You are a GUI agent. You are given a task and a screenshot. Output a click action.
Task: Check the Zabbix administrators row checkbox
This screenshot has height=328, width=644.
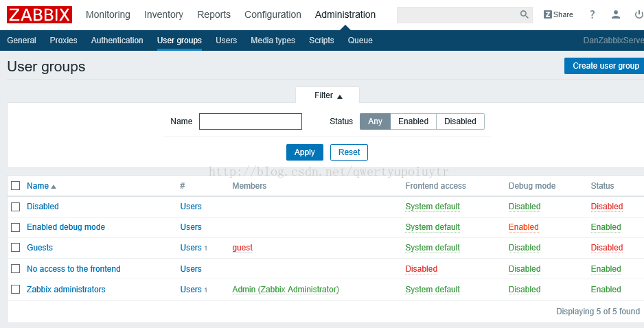click(x=16, y=289)
